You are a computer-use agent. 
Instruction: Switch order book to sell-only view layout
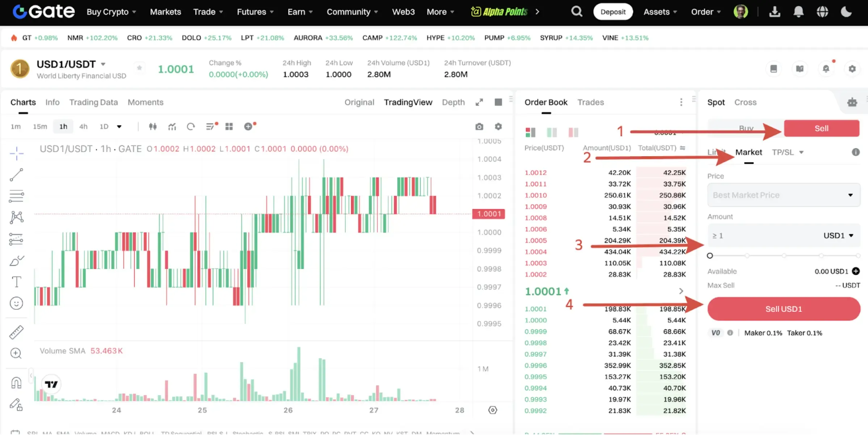(573, 132)
